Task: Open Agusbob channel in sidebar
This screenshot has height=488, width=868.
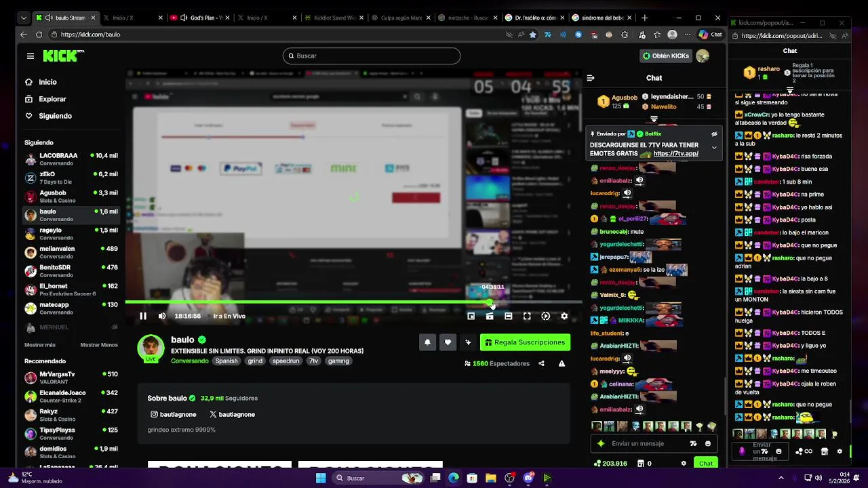Action: [71, 197]
